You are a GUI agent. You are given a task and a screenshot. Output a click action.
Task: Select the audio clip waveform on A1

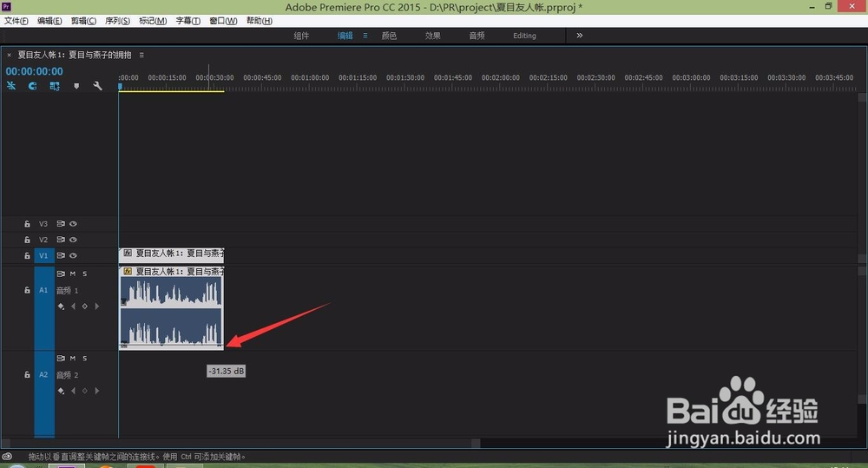[171, 313]
